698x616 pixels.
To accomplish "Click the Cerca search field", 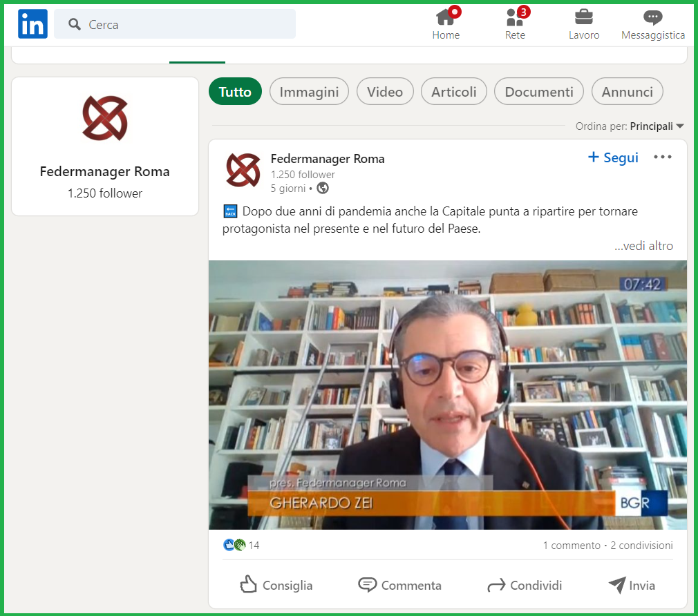I will point(174,24).
